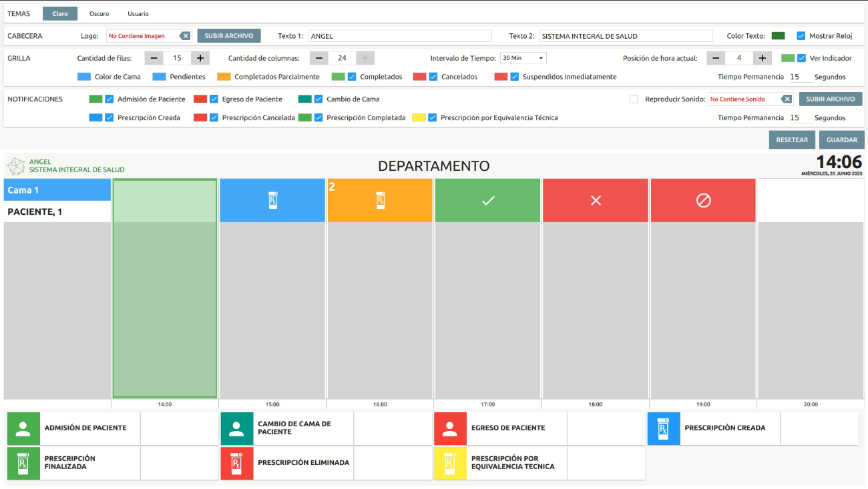Select the yellow Equivalencia Técnica prescription icon
This screenshot has width=868, height=489.
(x=451, y=463)
